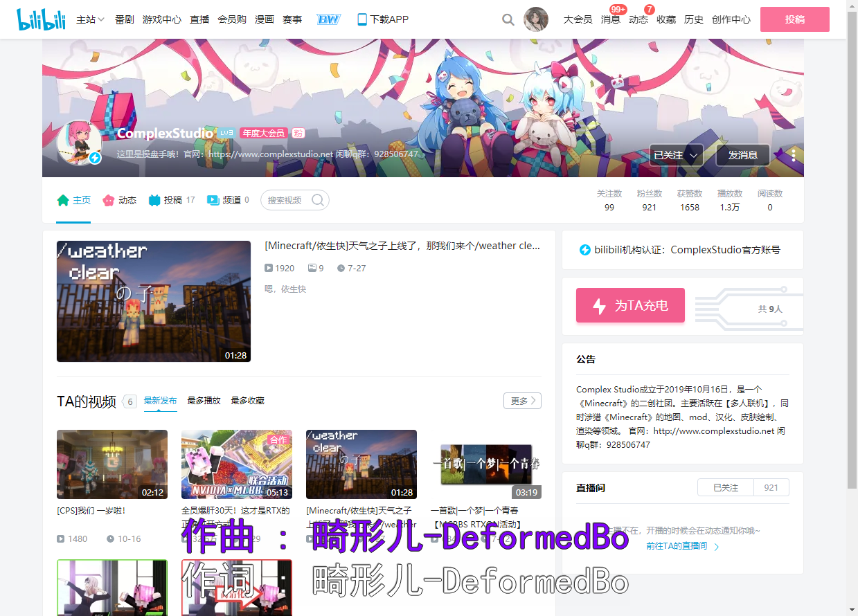This screenshot has height=616, width=858.
Task: Click ComplexStudio profile avatar
Action: tap(80, 143)
